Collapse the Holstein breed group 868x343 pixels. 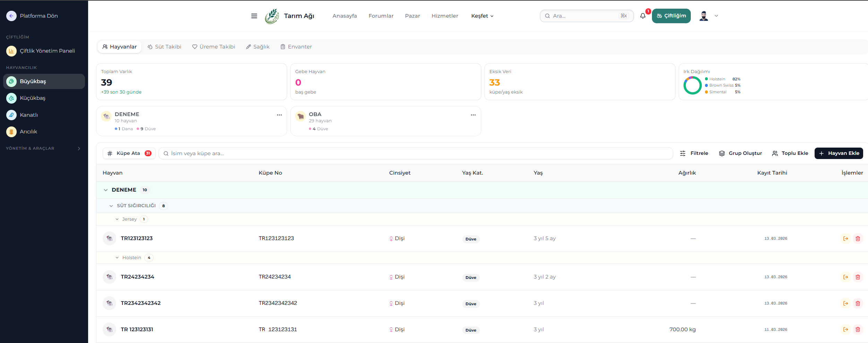[x=117, y=258]
